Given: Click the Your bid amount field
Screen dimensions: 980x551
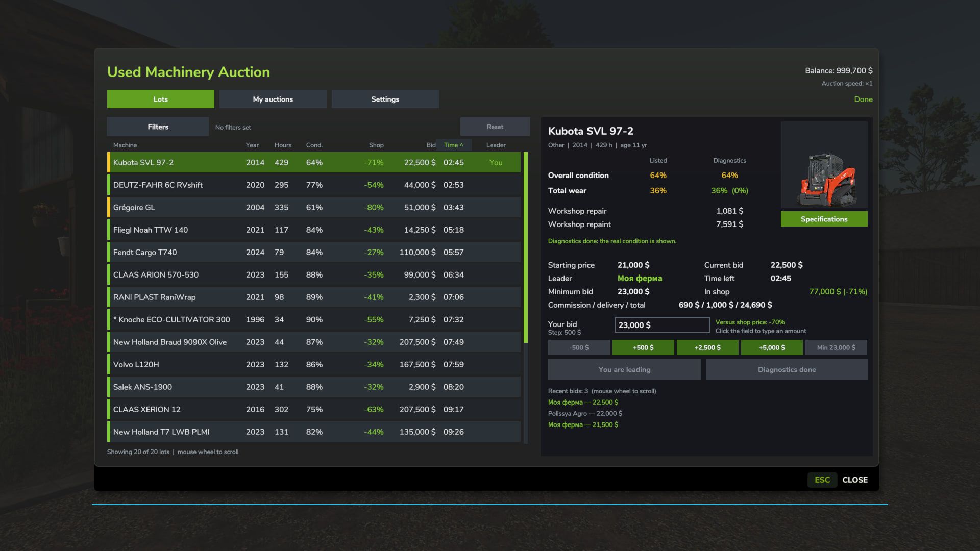Looking at the screenshot, I should point(662,325).
